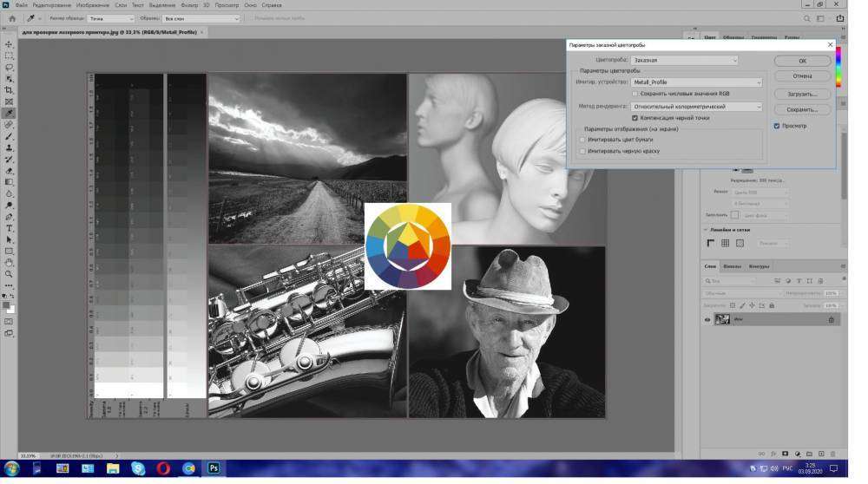Select the Crop tool
The width and height of the screenshot is (868, 484).
point(9,90)
